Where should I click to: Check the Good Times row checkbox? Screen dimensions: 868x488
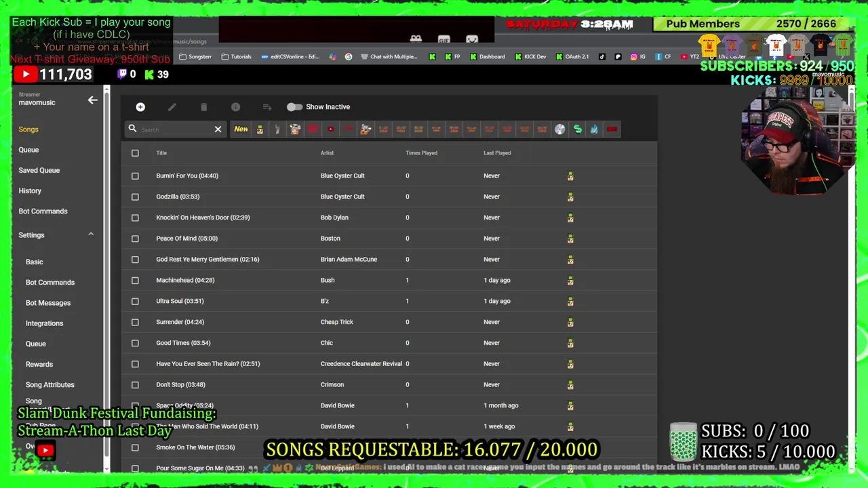135,343
